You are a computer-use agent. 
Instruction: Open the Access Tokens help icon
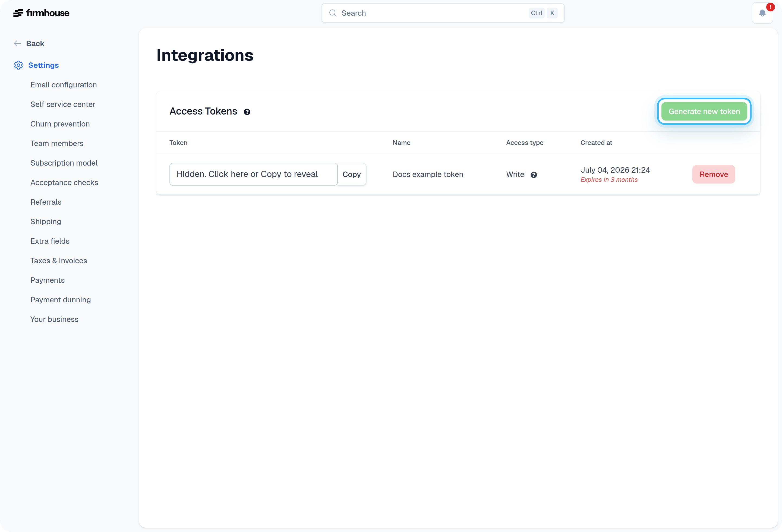coord(247,112)
